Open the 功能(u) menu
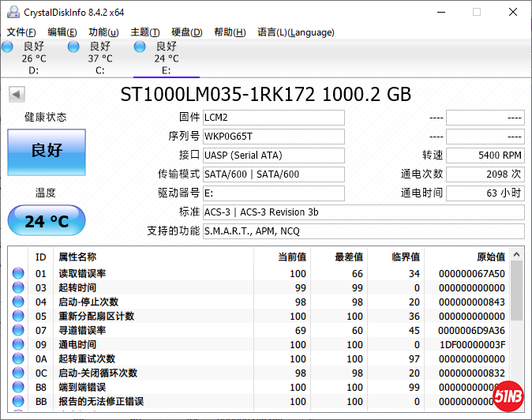The height and width of the screenshot is (420, 532). pos(103,32)
